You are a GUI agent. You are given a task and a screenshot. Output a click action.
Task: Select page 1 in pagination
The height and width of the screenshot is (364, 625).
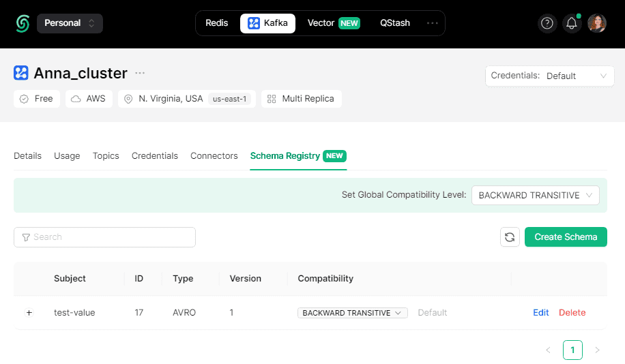(x=572, y=350)
